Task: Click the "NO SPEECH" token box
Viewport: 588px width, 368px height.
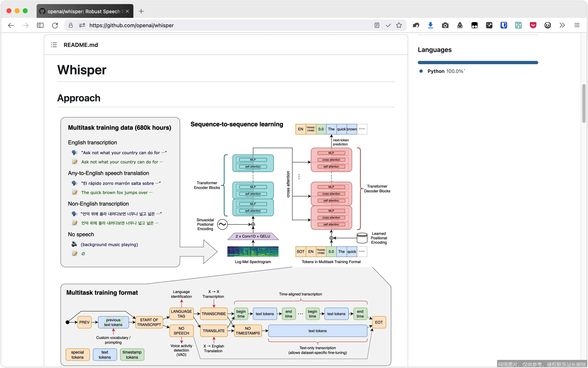Action: click(x=181, y=331)
